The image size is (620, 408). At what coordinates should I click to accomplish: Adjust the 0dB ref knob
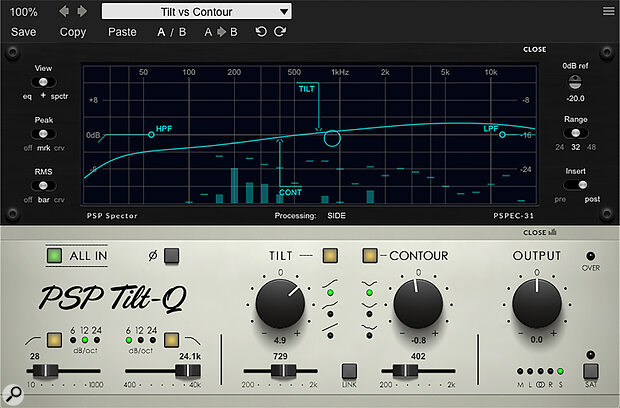[x=575, y=82]
